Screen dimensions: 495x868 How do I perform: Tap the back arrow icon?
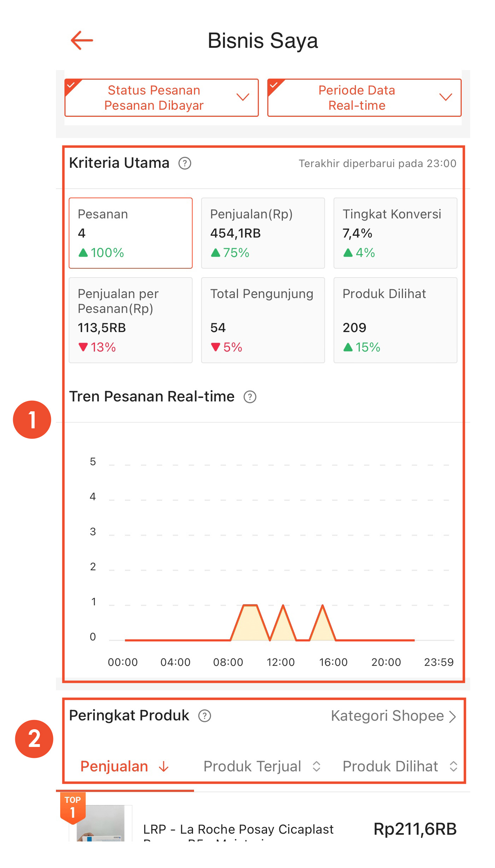82,40
